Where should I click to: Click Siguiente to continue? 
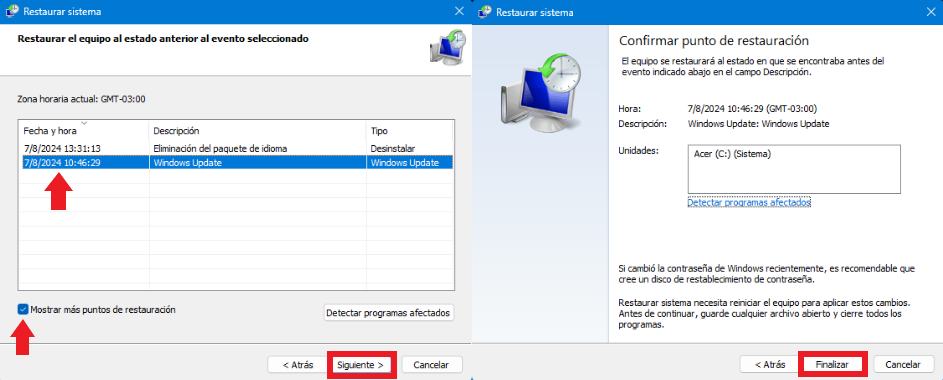361,364
